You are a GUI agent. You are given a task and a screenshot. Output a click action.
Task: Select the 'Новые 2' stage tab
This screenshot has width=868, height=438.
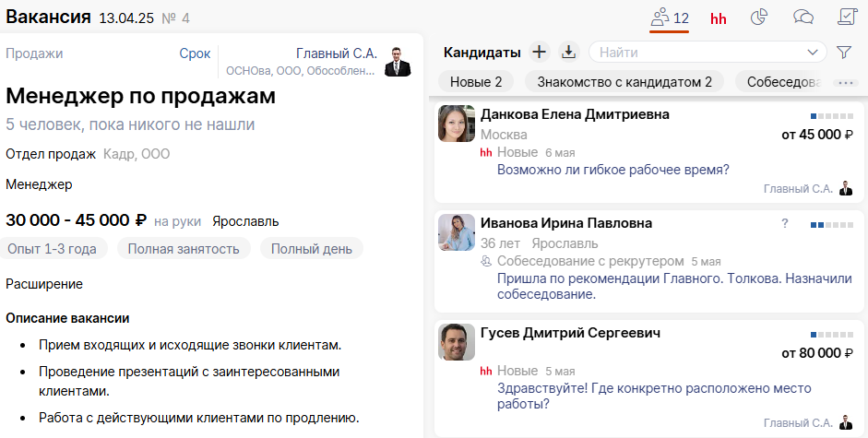[x=476, y=82]
